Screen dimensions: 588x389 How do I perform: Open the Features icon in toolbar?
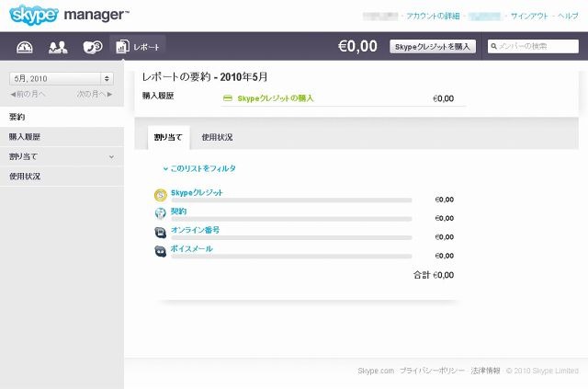tap(92, 47)
